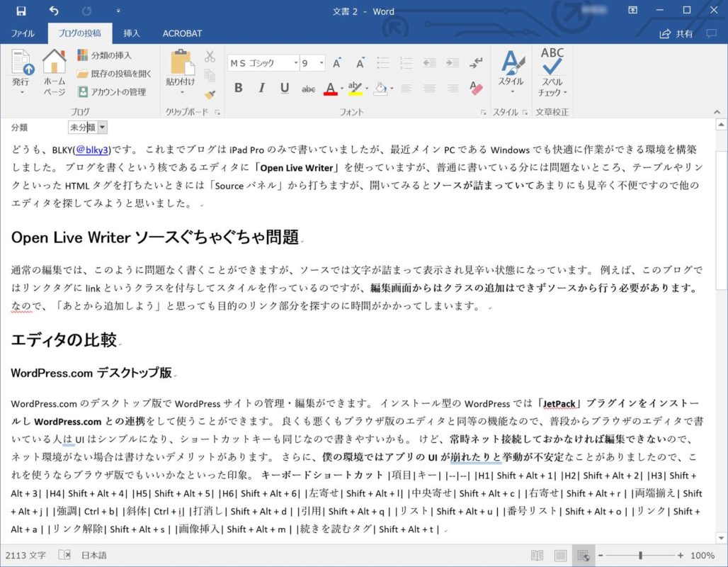This screenshot has height=567, width=728.
Task: Toggle italic formatting
Action: point(262,87)
